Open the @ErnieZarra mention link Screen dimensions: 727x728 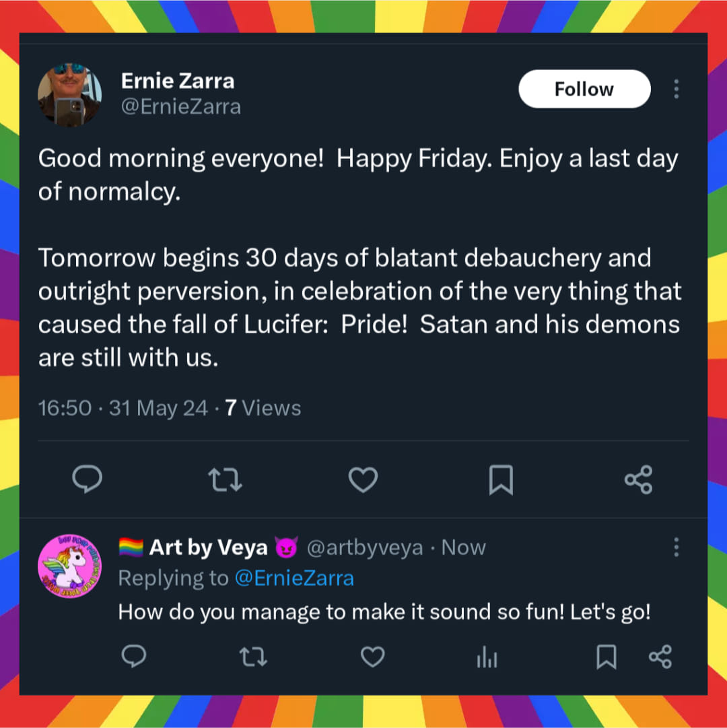(295, 578)
